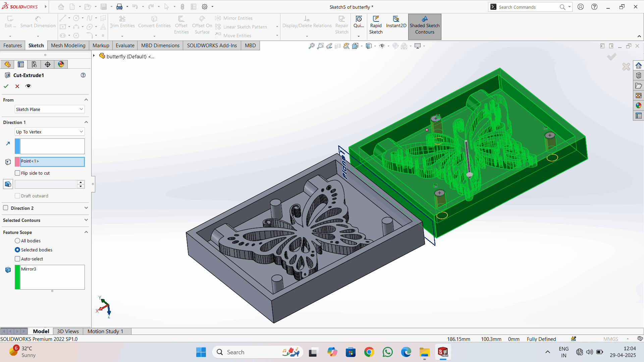Open the Up To Vertex end condition dropdown
The height and width of the screenshot is (362, 644).
pyautogui.click(x=50, y=132)
